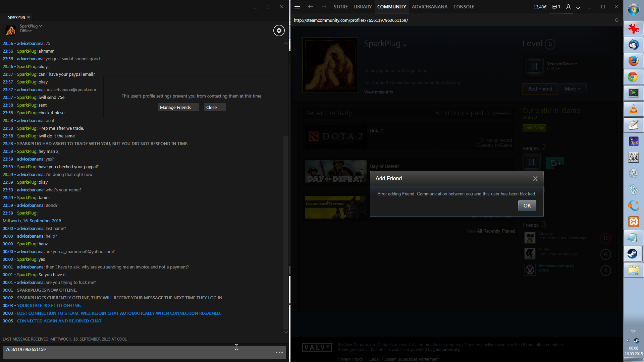Screen dimensions: 644x362
Task: Open the CONSOLE tab
Action: point(464,7)
